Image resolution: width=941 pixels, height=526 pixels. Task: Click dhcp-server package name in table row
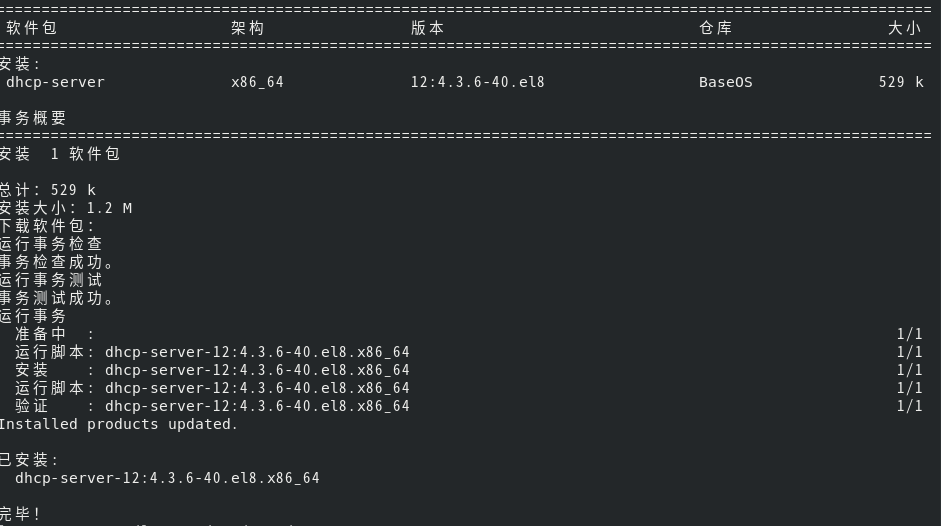pyautogui.click(x=55, y=82)
